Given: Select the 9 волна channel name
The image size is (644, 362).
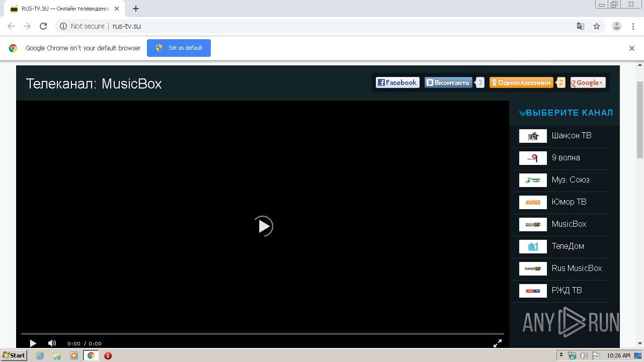Looking at the screenshot, I should click(566, 158).
